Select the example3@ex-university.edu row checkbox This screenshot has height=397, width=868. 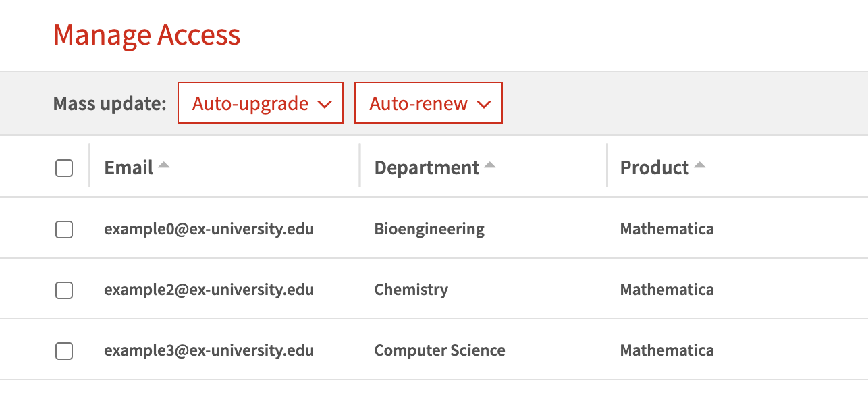(x=64, y=351)
